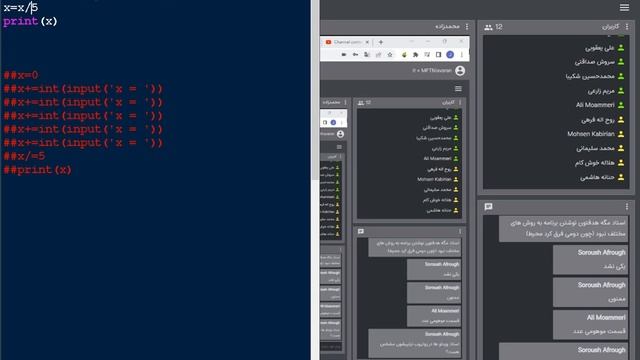Select Ali Moammeri name in the main users list
Screen dimensions: 640x360
point(595,105)
